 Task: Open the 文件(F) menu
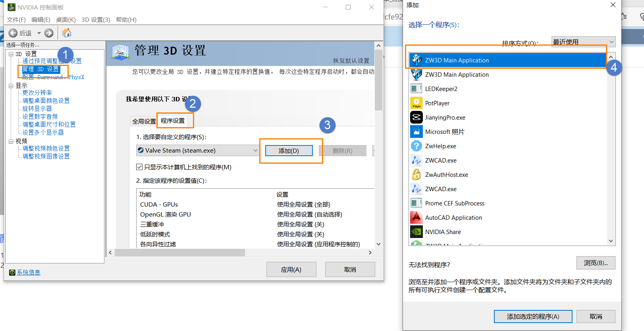coord(16,19)
